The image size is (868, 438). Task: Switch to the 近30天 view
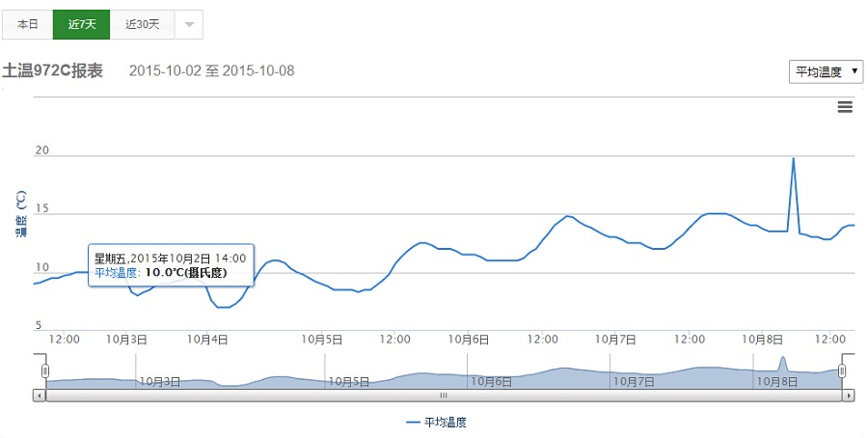point(143,24)
